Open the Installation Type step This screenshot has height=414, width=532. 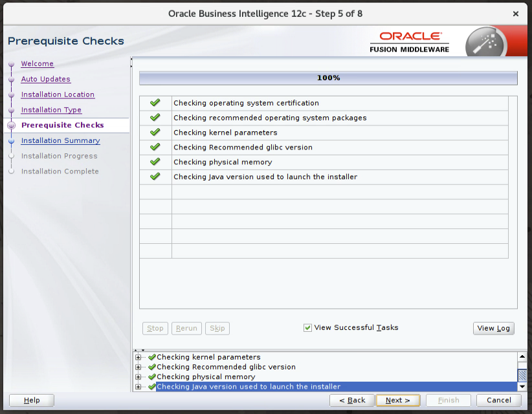coord(51,110)
